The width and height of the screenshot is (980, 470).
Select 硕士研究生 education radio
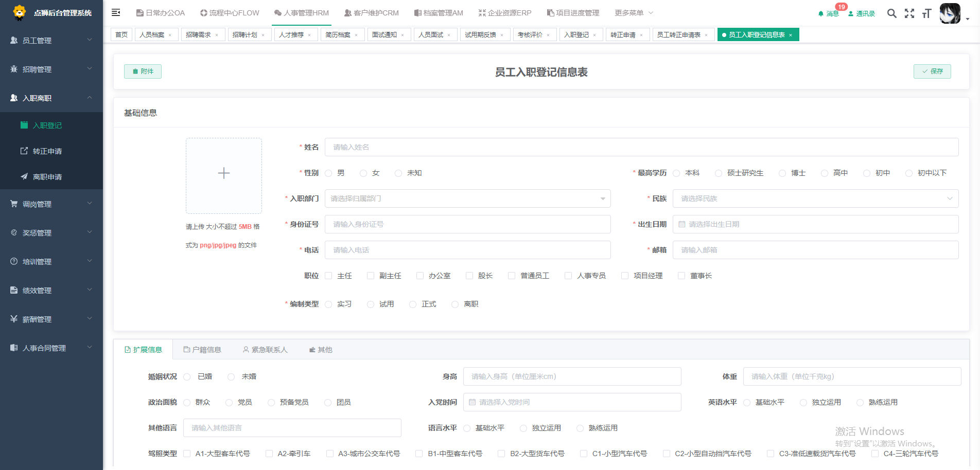(x=719, y=173)
